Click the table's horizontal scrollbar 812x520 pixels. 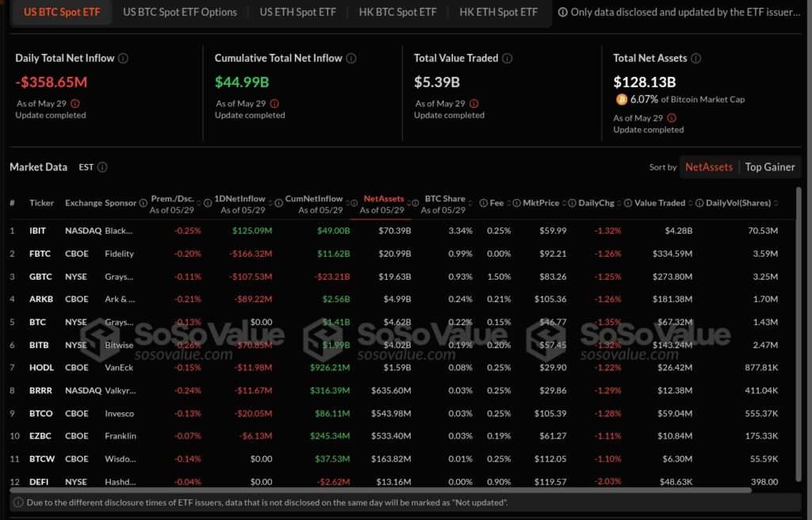381,489
